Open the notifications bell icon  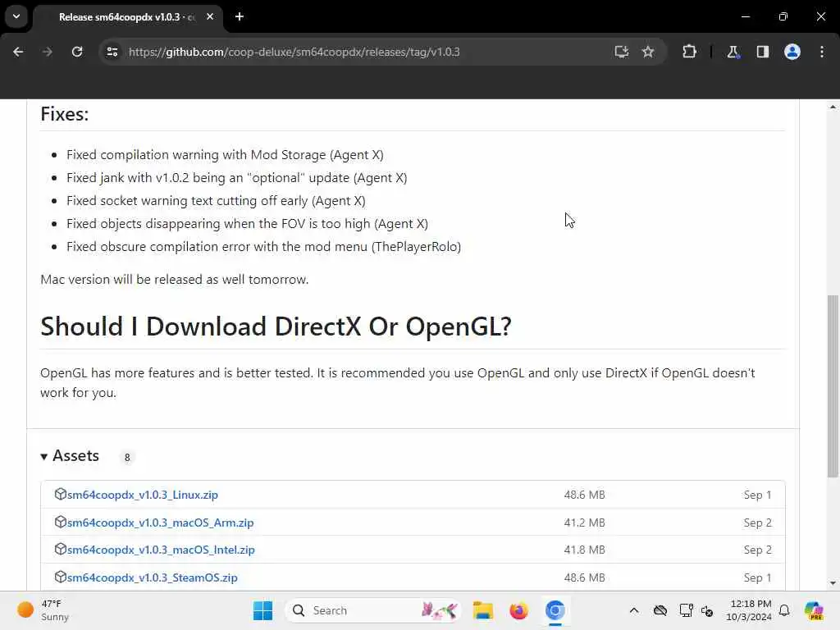(784, 610)
